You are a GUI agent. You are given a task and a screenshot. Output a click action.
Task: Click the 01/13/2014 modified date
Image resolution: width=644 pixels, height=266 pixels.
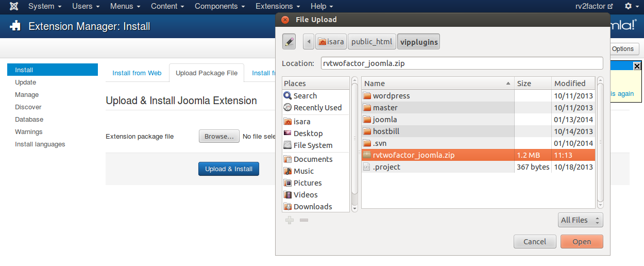[x=573, y=120]
